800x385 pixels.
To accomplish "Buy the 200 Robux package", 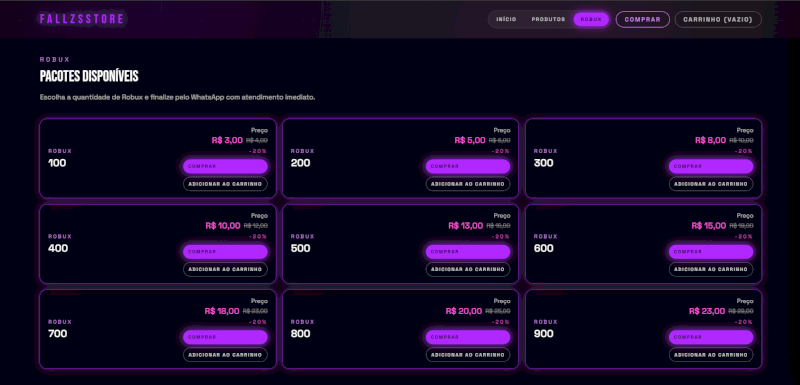I will (468, 166).
